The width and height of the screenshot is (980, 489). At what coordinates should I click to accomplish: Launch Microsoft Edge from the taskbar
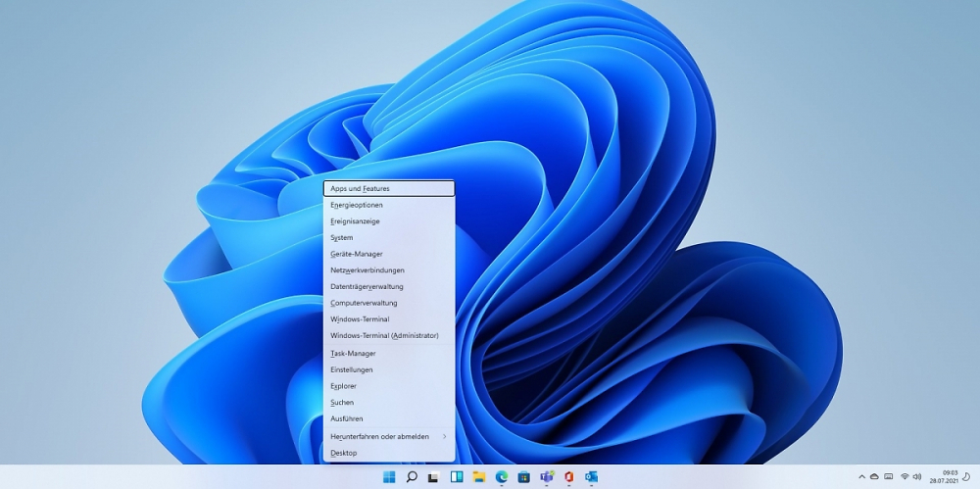point(501,477)
